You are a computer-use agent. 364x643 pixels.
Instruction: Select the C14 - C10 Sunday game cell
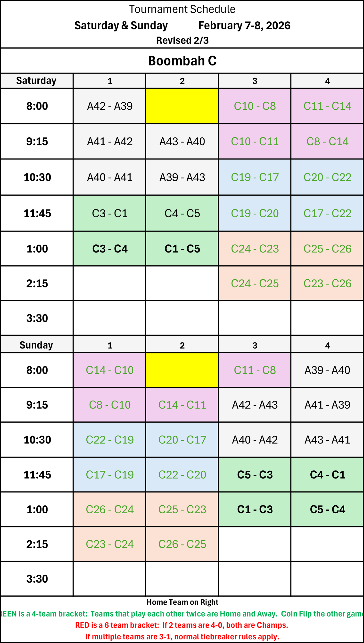(x=109, y=370)
